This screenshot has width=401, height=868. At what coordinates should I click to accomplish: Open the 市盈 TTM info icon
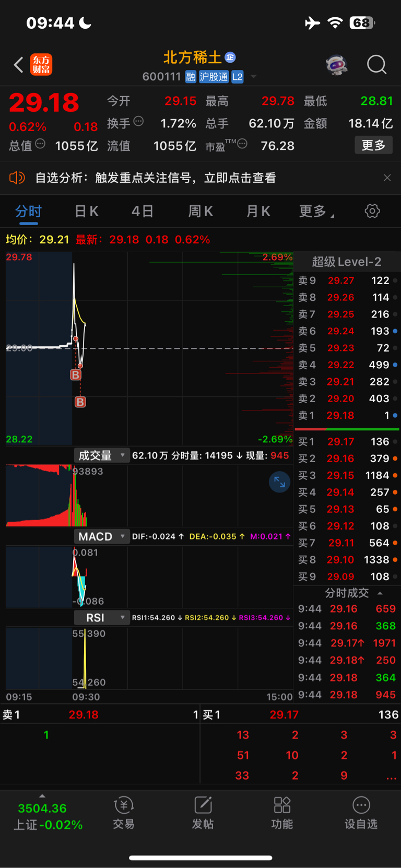coord(242,144)
